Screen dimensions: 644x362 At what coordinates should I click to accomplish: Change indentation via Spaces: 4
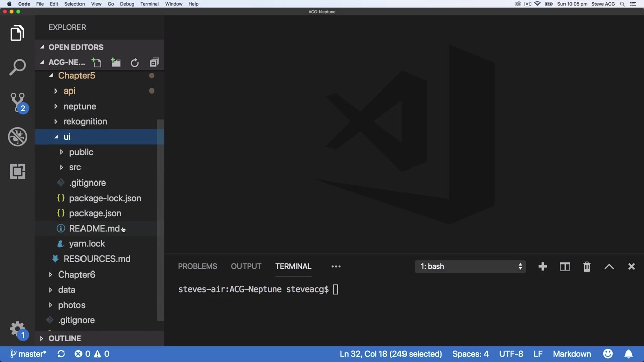(x=470, y=354)
